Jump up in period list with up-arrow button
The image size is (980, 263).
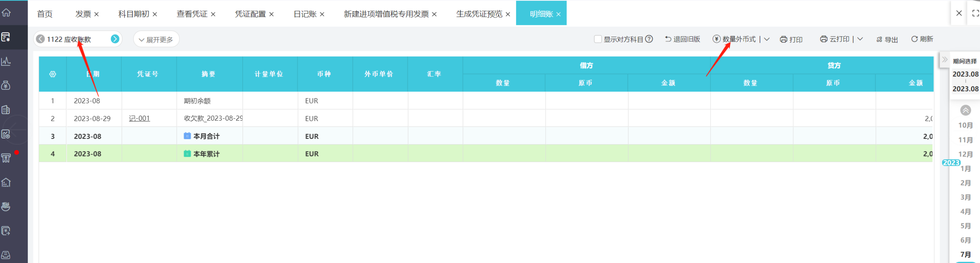click(x=965, y=111)
